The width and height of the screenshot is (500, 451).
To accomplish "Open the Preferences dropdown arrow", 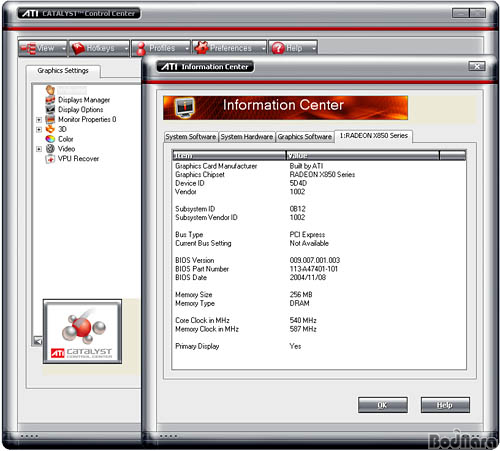I will (263, 49).
